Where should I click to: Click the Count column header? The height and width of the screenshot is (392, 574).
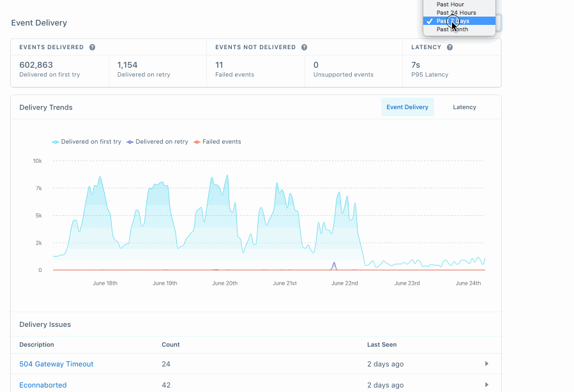170,344
